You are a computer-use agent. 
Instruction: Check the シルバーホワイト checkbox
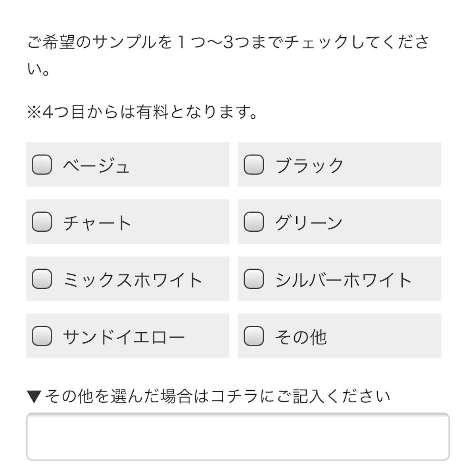coord(254,279)
